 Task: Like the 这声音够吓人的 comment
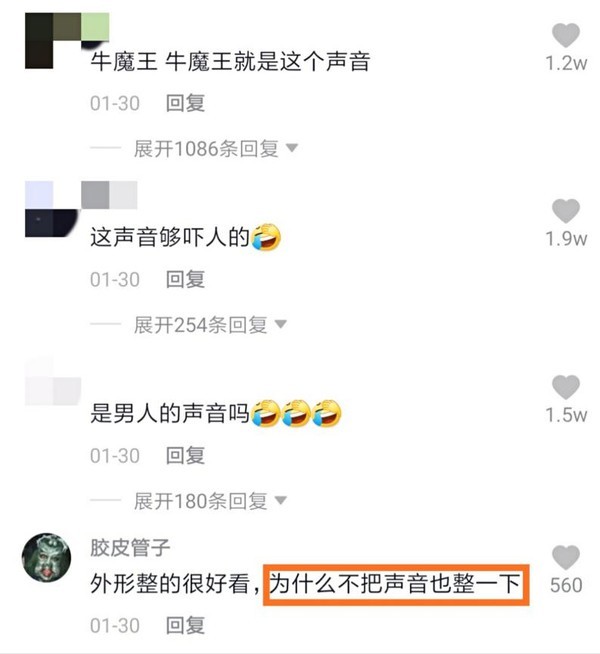point(566,211)
